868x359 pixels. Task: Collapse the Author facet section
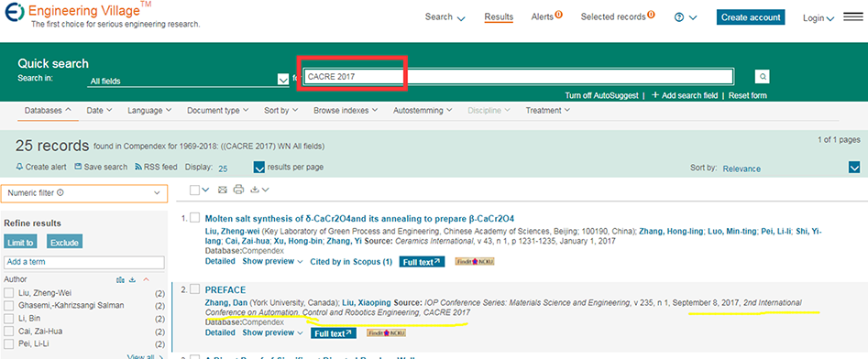pos(147,280)
